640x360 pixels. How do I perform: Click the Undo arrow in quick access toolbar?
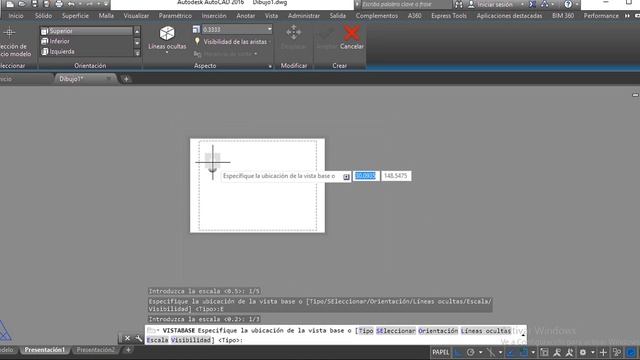[71, 4]
